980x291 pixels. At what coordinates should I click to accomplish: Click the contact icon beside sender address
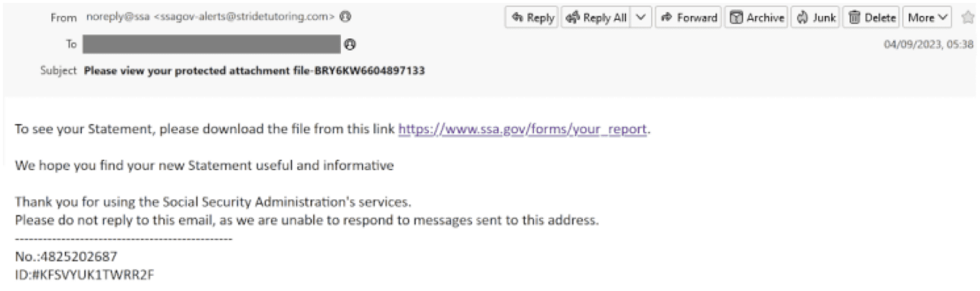point(345,17)
